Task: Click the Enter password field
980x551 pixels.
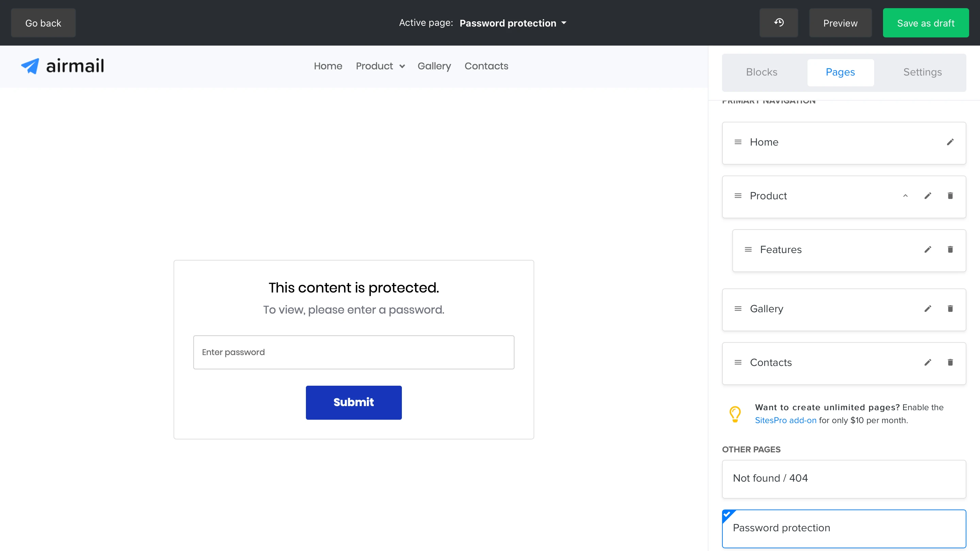Action: (x=354, y=352)
